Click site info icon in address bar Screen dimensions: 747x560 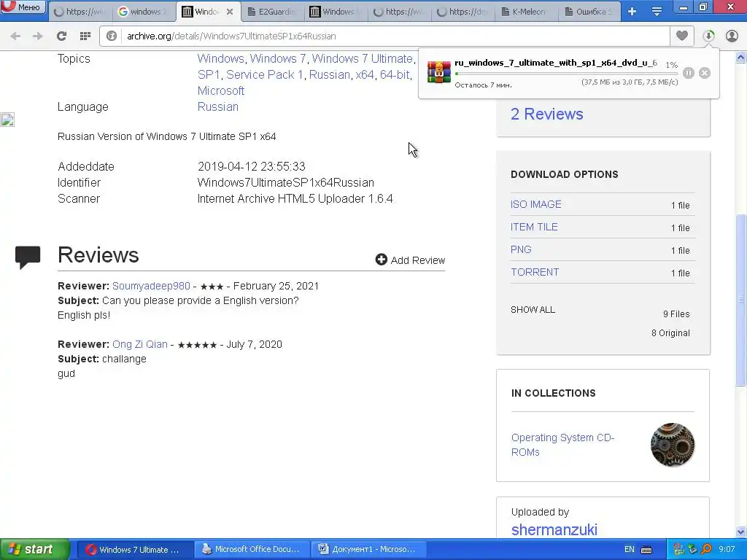(x=112, y=36)
